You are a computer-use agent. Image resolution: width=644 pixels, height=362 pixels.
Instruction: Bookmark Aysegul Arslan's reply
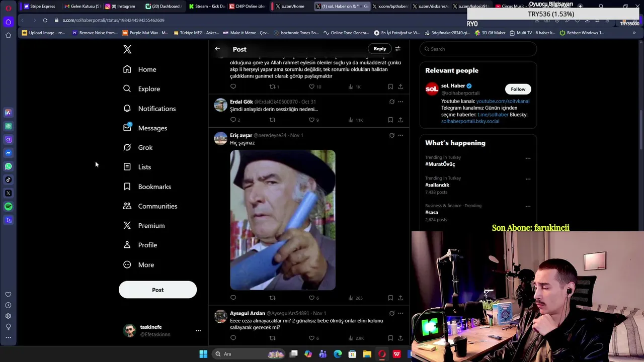click(x=390, y=338)
